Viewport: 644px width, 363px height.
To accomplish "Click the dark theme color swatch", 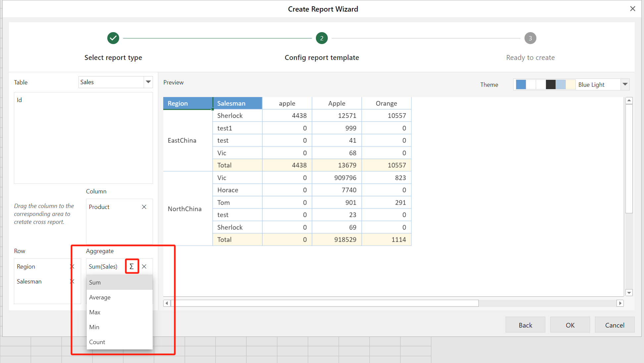I will click(x=551, y=84).
